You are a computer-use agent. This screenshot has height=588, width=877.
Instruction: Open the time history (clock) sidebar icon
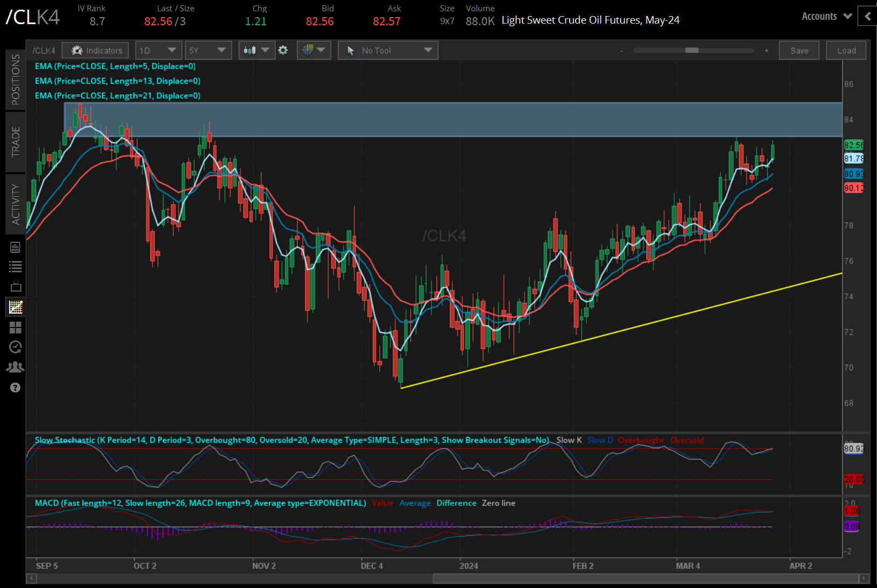click(15, 347)
